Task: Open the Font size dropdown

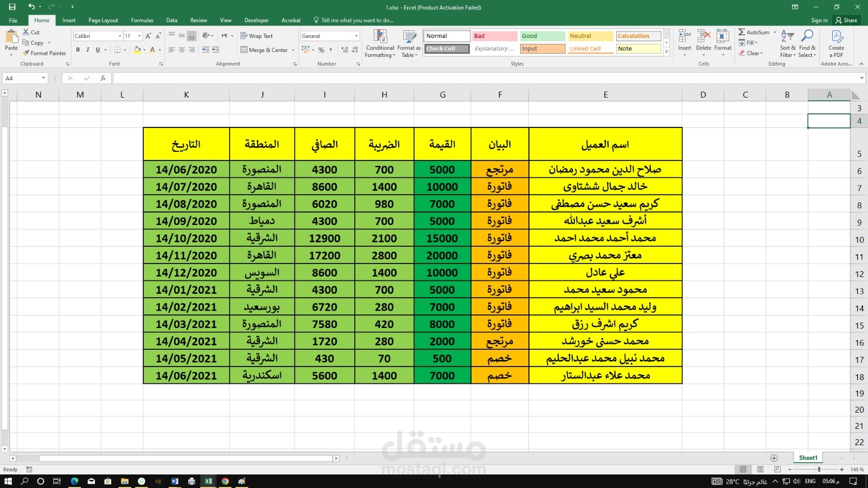Action: coord(139,36)
